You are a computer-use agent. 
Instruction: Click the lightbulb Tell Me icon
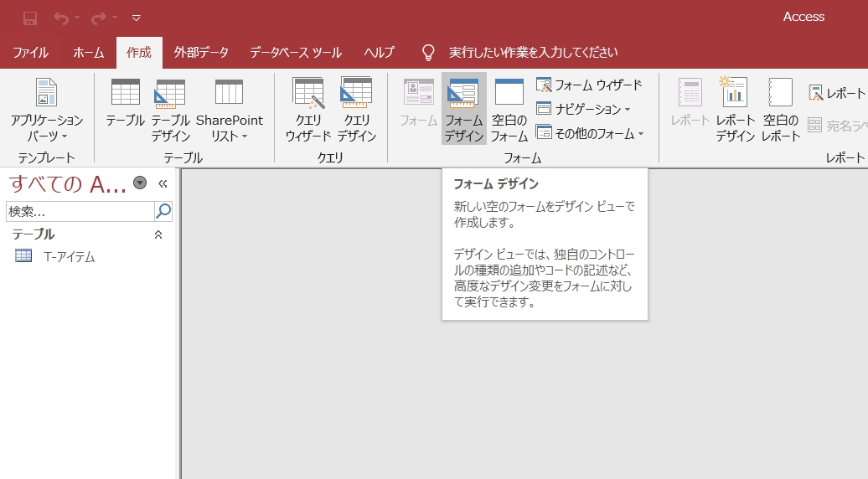428,53
